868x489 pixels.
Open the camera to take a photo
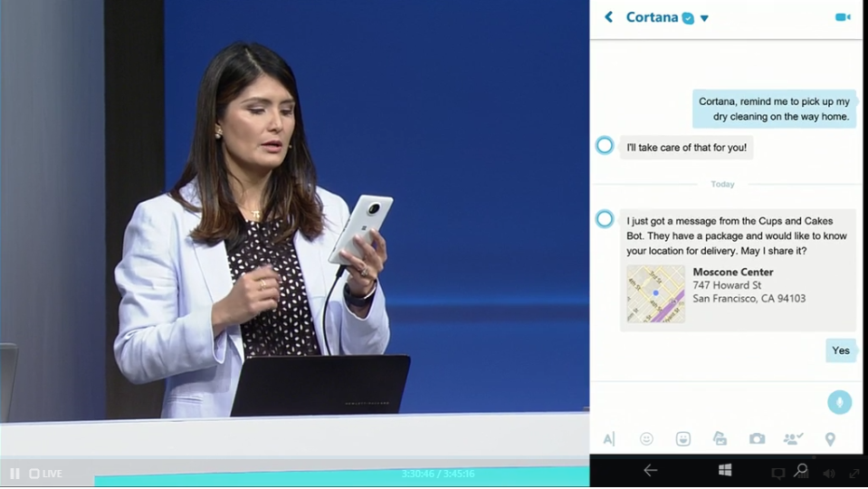pos(757,439)
